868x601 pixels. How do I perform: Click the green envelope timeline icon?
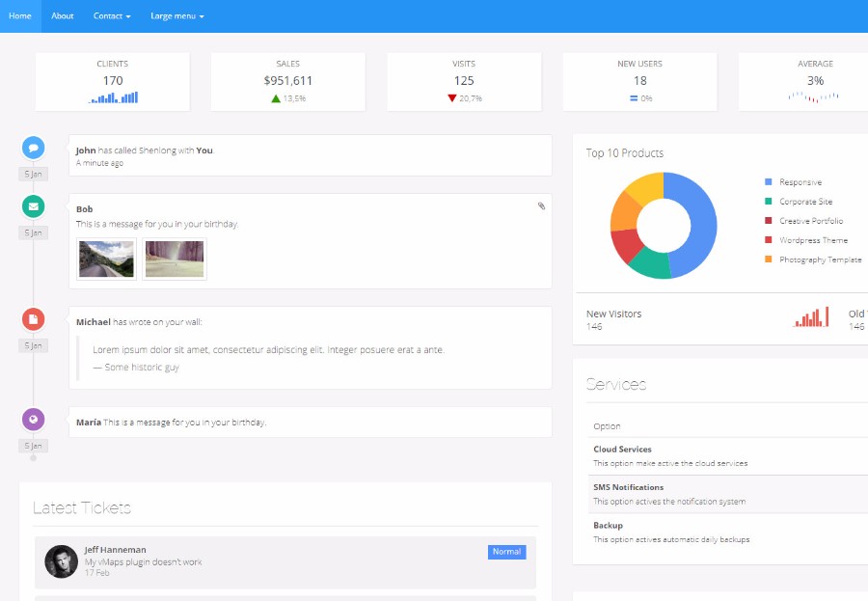(x=33, y=206)
